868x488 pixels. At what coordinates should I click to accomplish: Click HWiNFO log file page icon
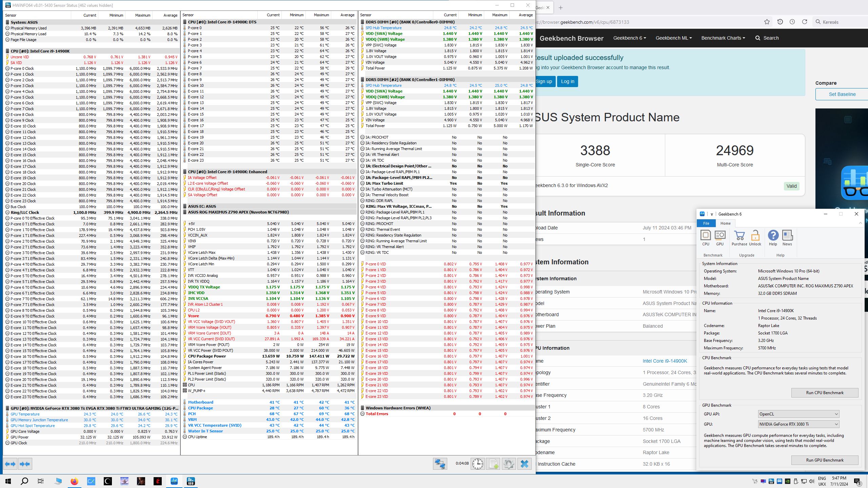493,464
